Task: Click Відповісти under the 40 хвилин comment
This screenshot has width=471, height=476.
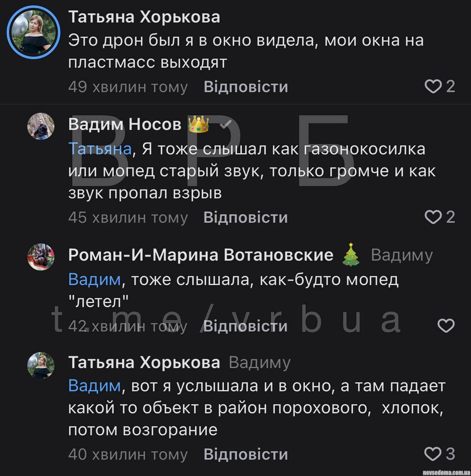Action: click(246, 454)
